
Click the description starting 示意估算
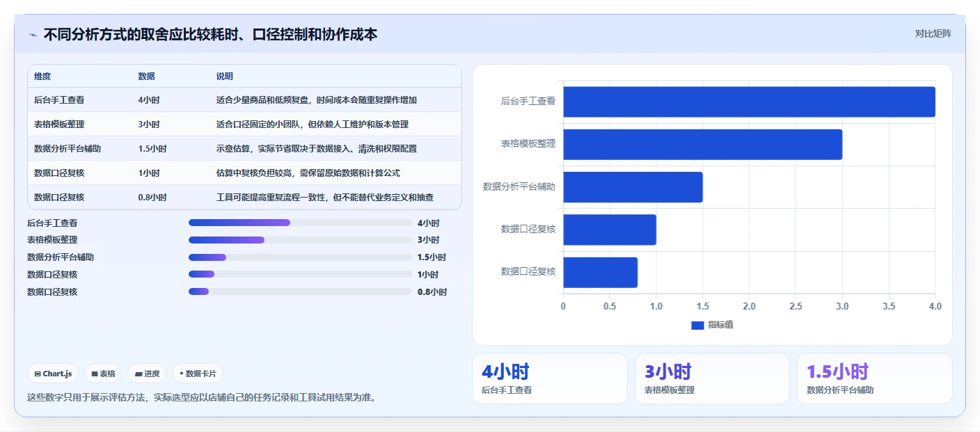(317, 149)
